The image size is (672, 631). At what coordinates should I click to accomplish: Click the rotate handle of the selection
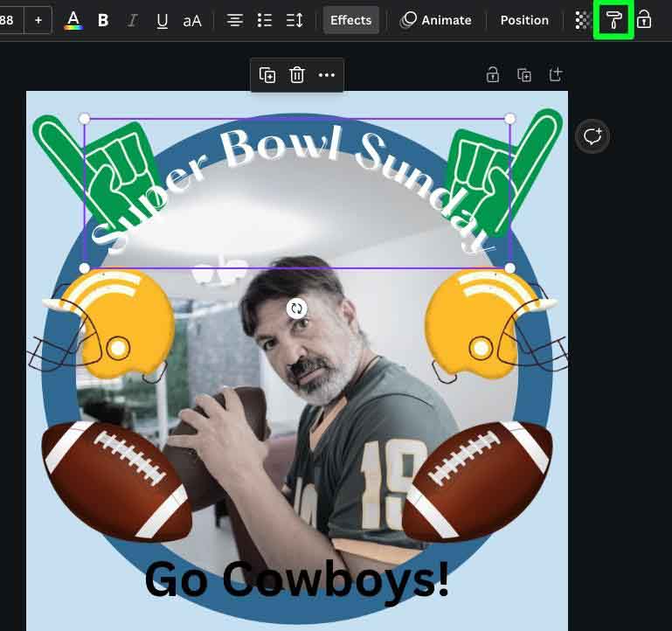coord(296,309)
